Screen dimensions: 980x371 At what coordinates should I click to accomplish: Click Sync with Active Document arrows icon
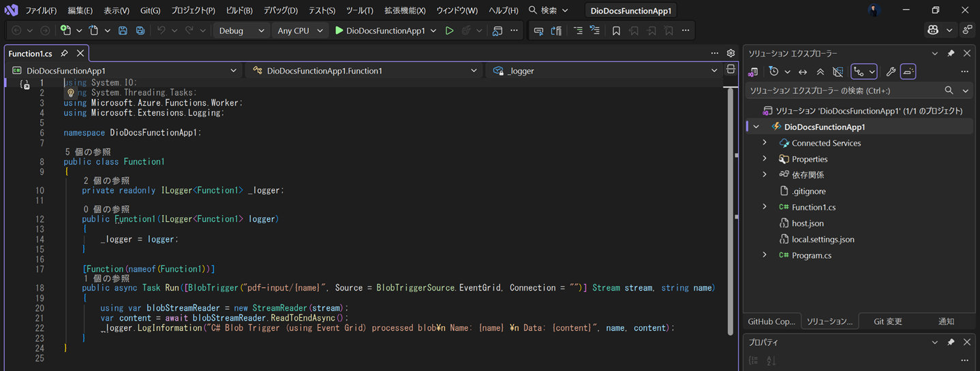(803, 71)
